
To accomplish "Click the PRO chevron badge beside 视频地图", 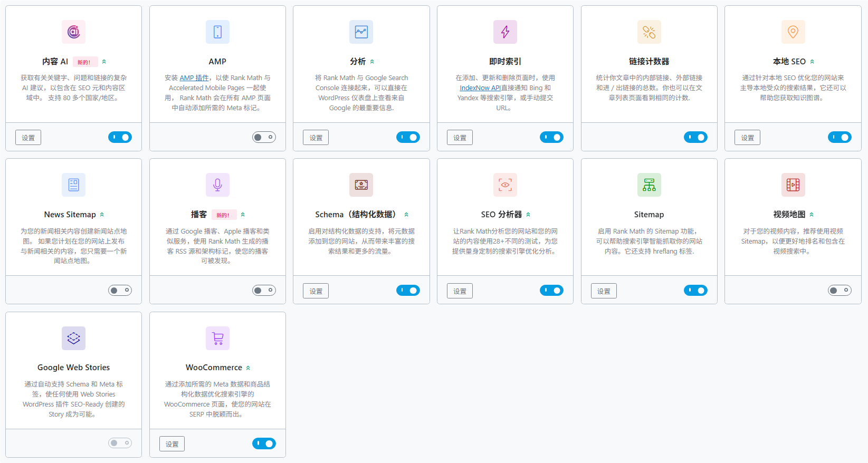I will click(x=812, y=215).
